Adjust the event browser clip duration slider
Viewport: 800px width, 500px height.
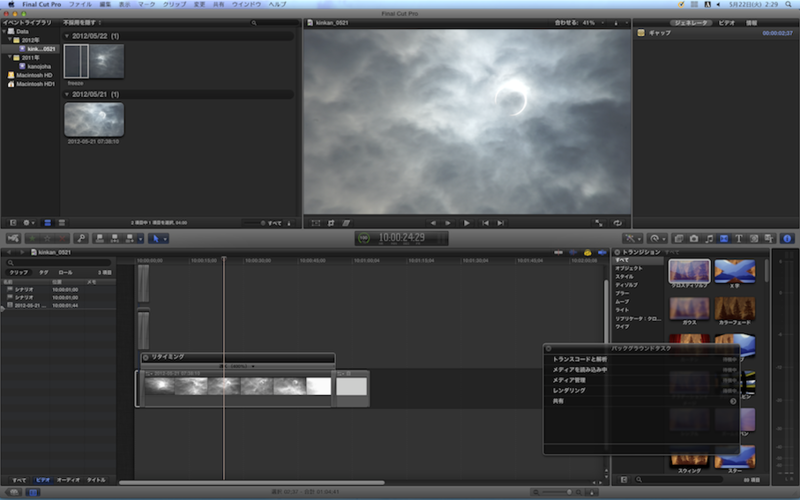pos(252,223)
